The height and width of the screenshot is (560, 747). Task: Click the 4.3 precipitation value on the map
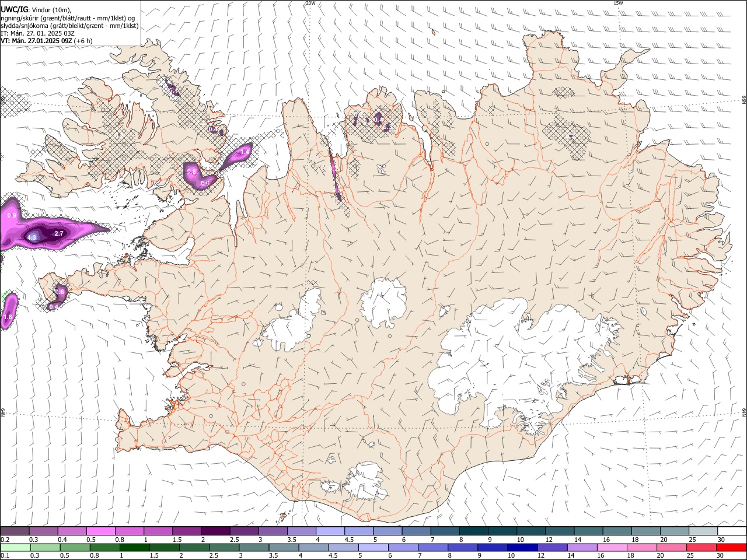(32, 238)
